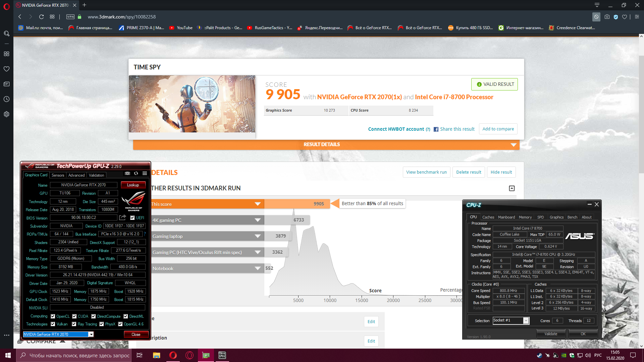Image resolution: width=644 pixels, height=362 pixels.
Task: Open CPU-Z Socket #1 selection dropdown
Action: (526, 321)
